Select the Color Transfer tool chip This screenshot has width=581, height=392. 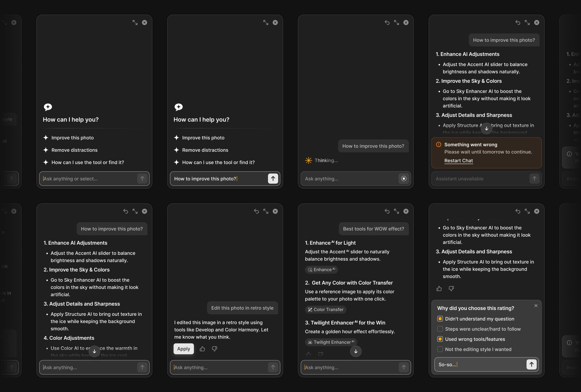click(x=326, y=309)
